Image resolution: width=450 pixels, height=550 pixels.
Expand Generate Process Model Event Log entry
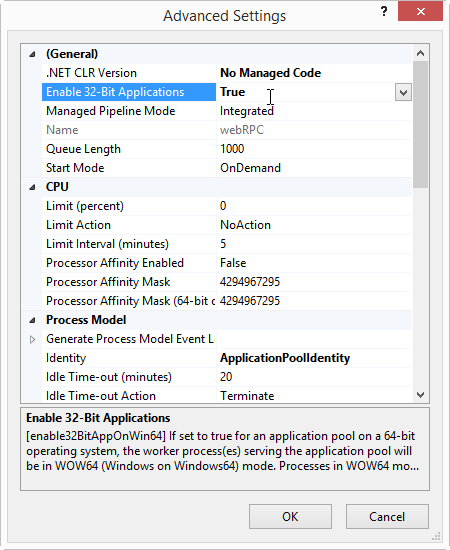(32, 339)
